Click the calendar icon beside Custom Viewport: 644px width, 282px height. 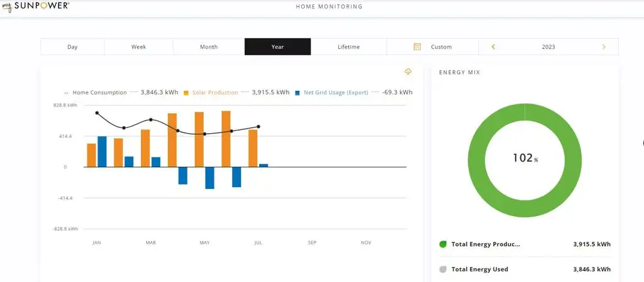tap(417, 46)
